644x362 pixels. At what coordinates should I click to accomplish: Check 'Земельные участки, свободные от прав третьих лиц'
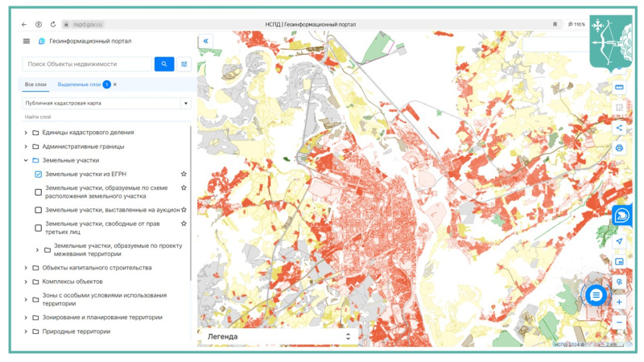click(x=39, y=228)
